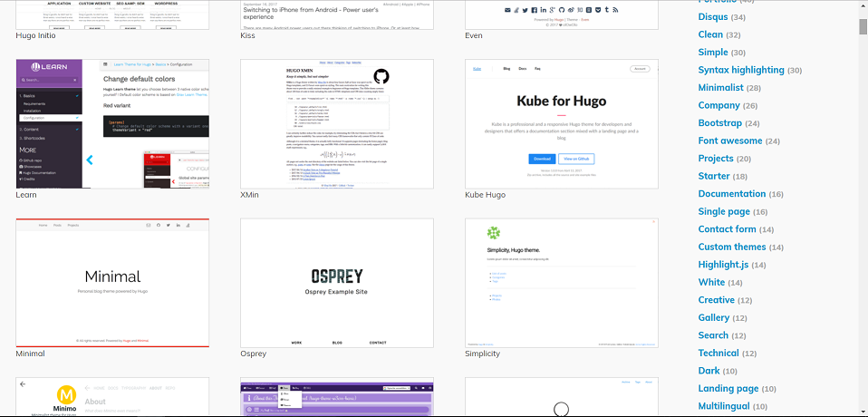The image size is (868, 417).
Task: Click the page vertical scrollbar thumb
Action: 863,26
